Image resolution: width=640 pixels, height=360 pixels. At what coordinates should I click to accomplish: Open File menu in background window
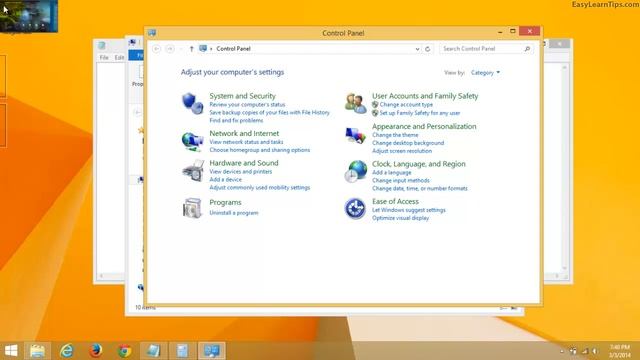[x=104, y=58]
